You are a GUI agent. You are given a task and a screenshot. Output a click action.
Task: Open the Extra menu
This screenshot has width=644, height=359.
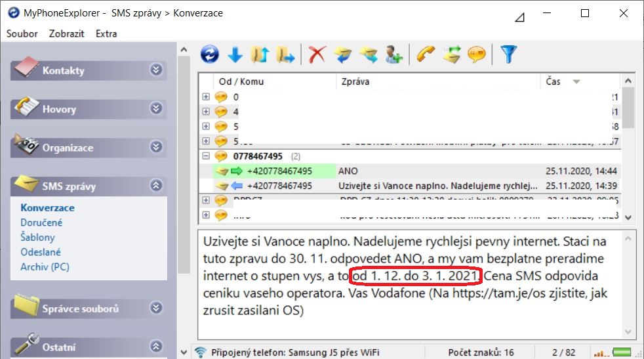[106, 33]
